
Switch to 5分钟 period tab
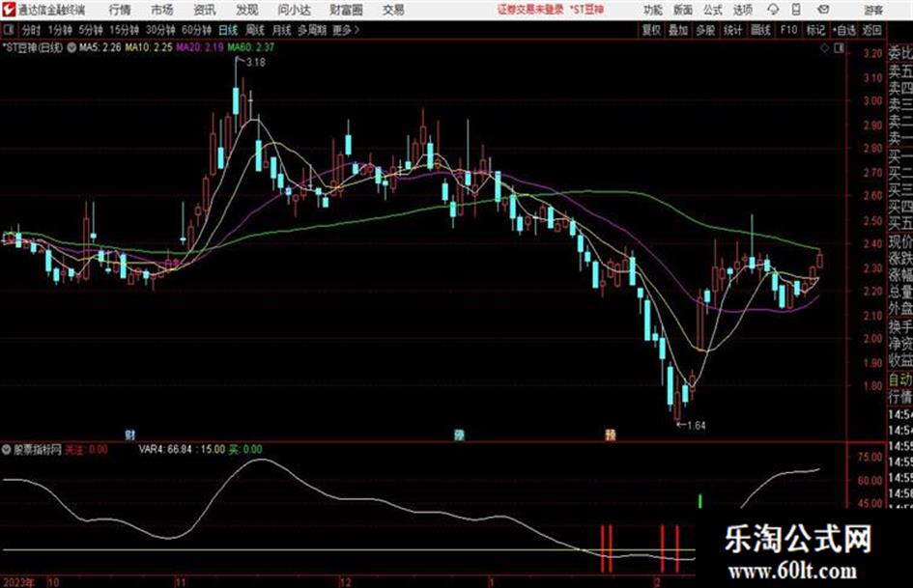(x=91, y=30)
